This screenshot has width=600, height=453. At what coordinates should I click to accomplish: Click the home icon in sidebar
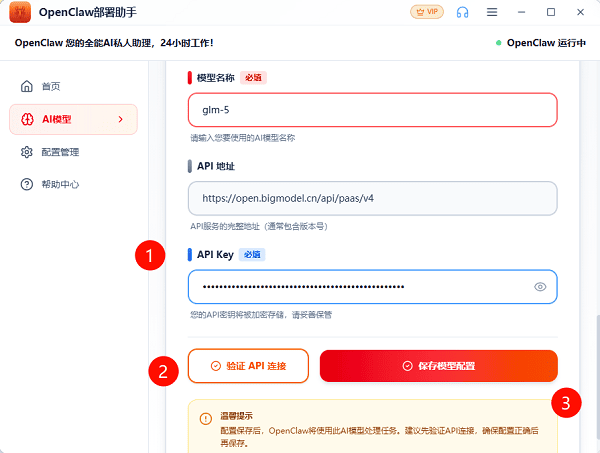(x=26, y=86)
